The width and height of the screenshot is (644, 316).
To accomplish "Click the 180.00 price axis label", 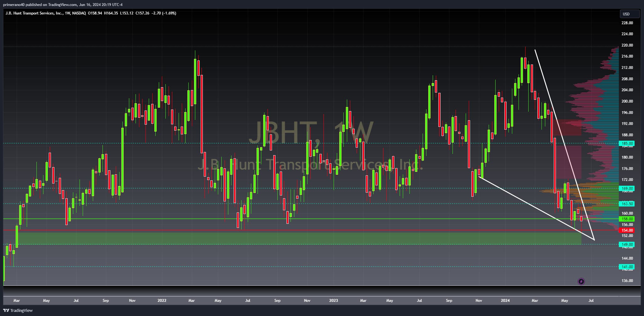I will tap(627, 157).
